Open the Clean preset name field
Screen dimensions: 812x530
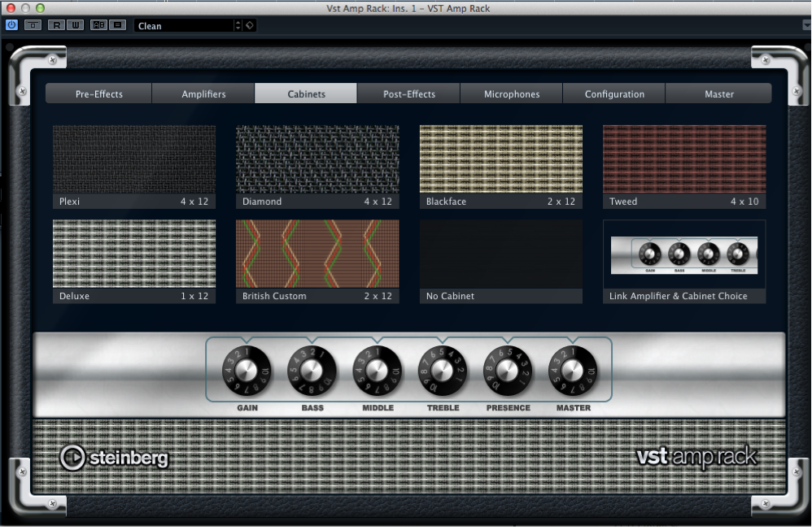click(184, 26)
